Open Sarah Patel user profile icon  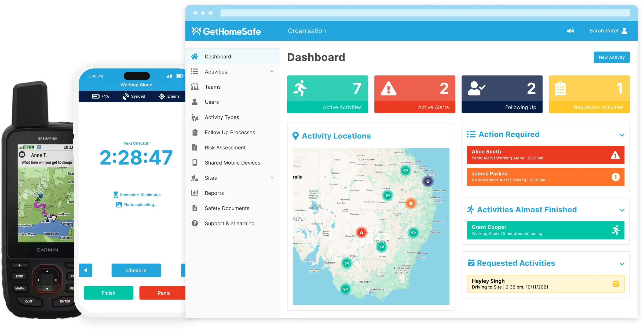[624, 31]
